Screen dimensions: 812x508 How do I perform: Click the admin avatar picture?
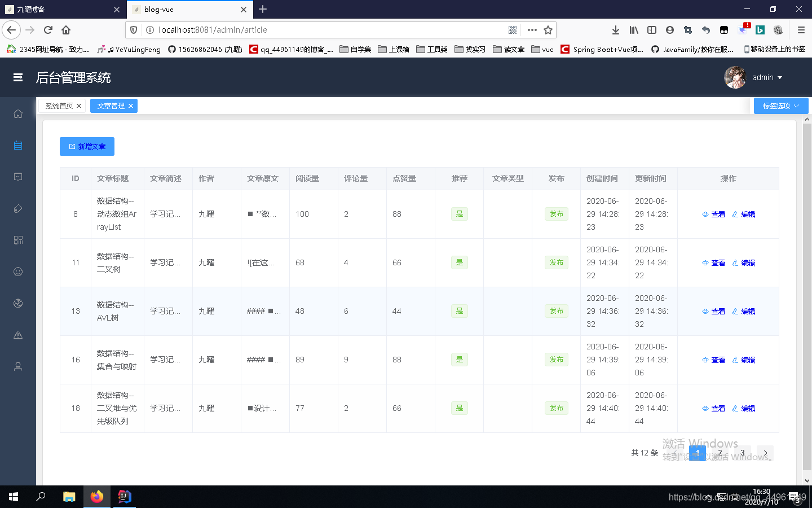coord(735,77)
